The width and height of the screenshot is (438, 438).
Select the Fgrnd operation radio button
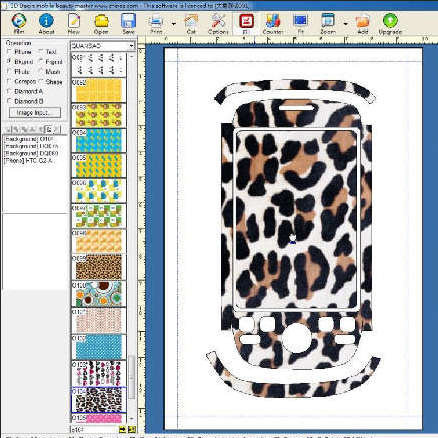click(x=41, y=62)
